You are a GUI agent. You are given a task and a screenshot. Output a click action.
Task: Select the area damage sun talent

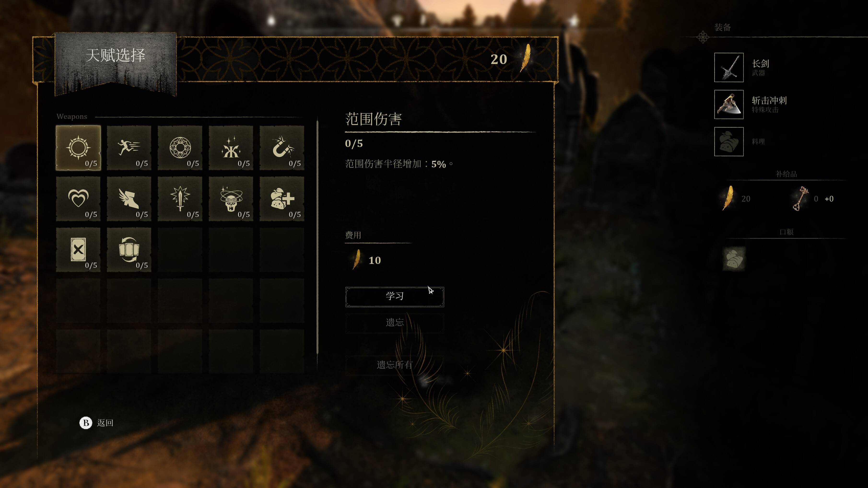pyautogui.click(x=78, y=148)
